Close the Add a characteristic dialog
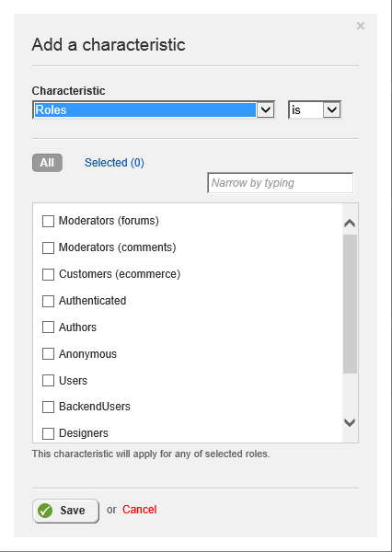Viewport: 392px width, 552px height. 361,26
